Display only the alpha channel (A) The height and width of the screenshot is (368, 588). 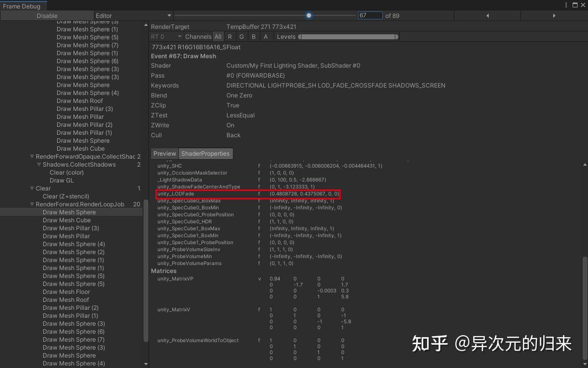(x=266, y=36)
